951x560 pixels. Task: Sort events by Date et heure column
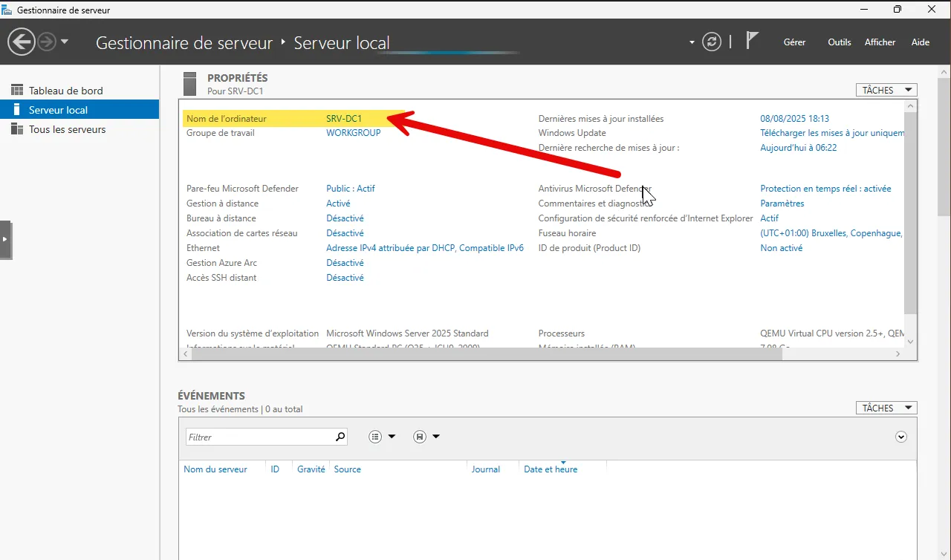coord(550,469)
